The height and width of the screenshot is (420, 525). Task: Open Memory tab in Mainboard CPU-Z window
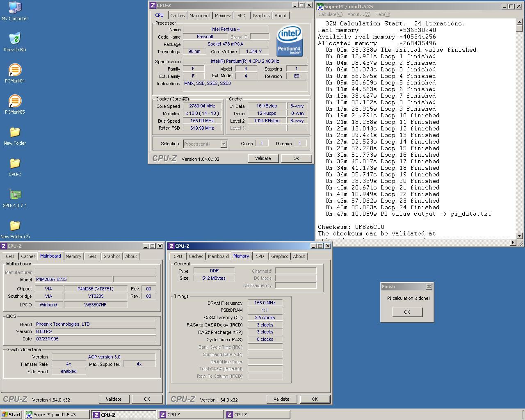[73, 256]
